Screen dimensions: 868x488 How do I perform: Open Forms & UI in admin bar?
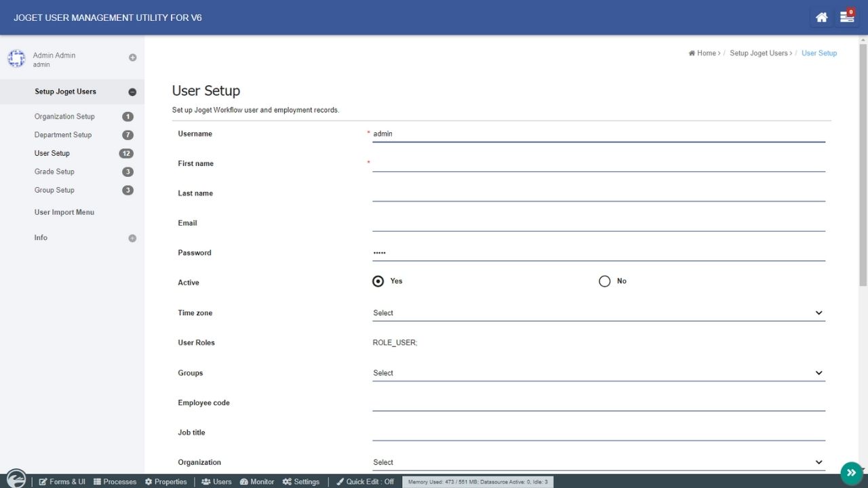pyautogui.click(x=62, y=482)
